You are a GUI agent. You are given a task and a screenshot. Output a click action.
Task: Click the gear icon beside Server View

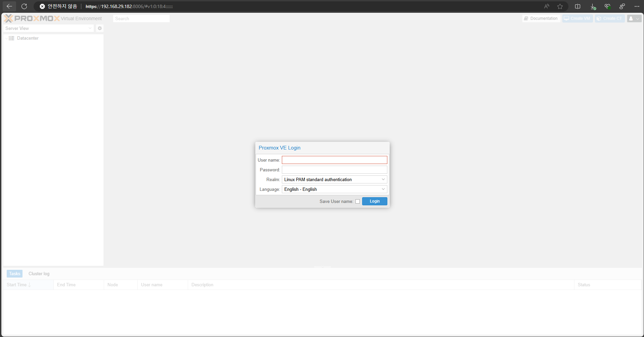[x=100, y=28]
